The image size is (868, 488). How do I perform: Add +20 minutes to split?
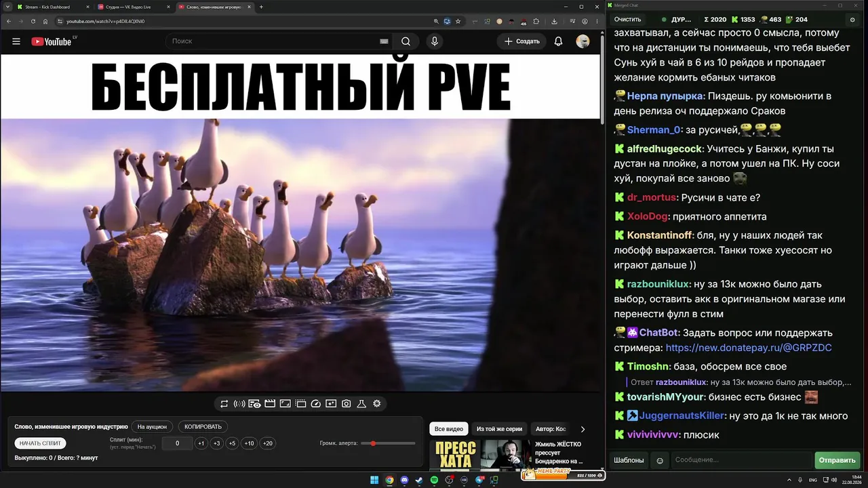pos(268,443)
